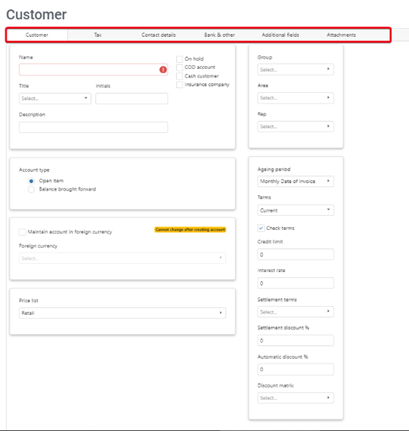
Task: Click the Credit limit field
Action: tap(295, 254)
